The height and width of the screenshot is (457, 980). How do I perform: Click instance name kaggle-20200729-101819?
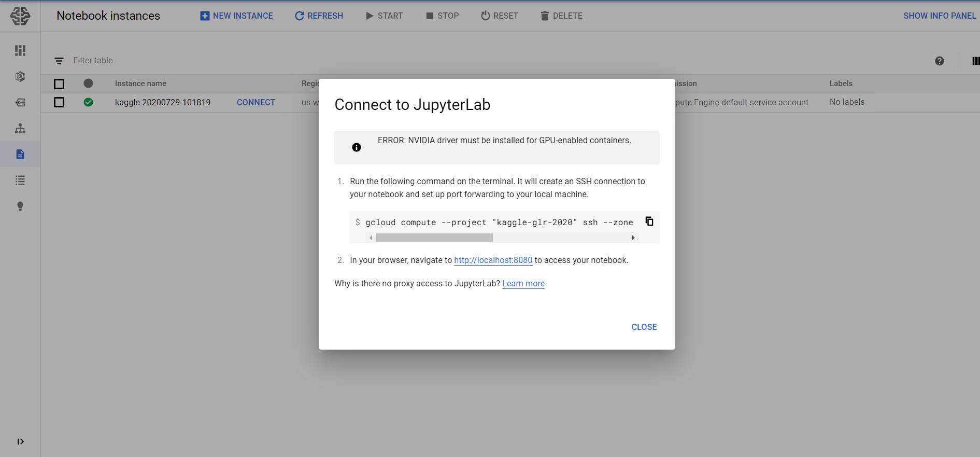(x=163, y=102)
